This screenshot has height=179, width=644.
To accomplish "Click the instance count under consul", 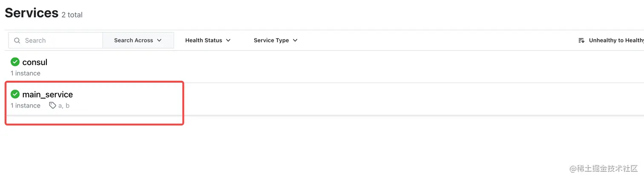I will pos(26,73).
